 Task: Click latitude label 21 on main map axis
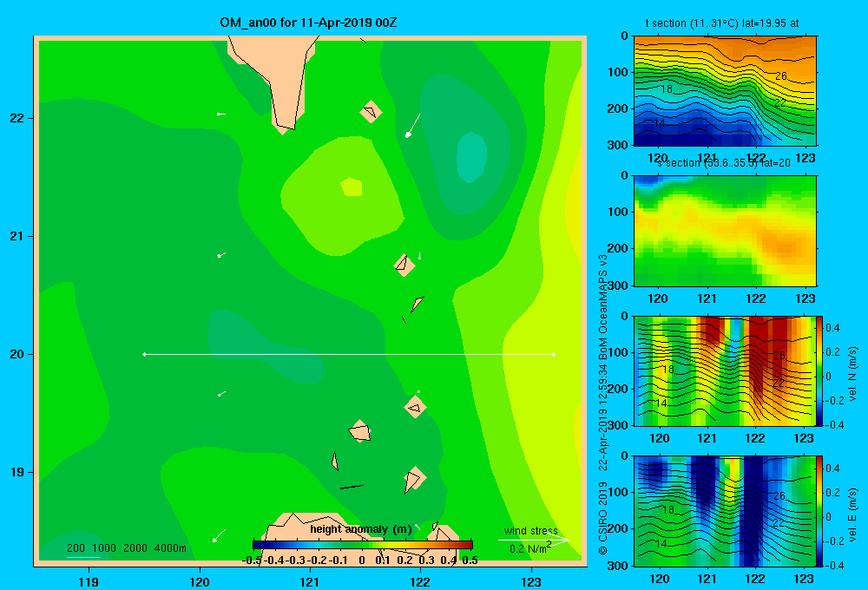click(16, 236)
